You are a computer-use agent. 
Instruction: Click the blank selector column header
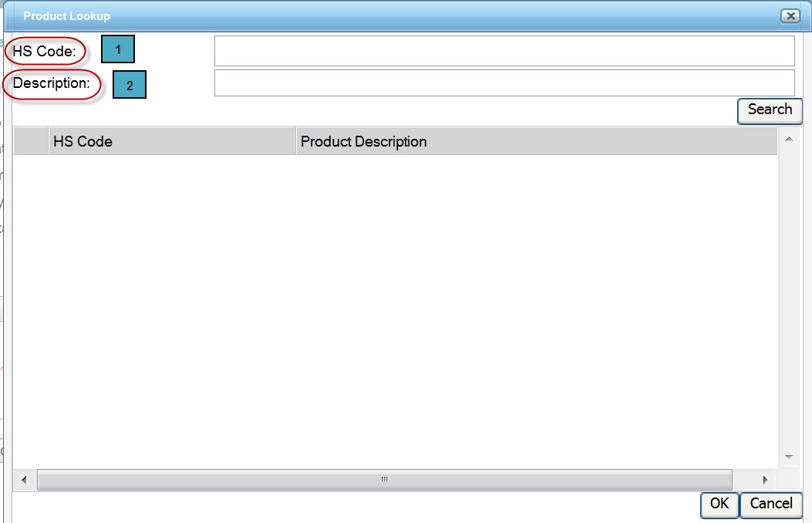click(x=31, y=141)
